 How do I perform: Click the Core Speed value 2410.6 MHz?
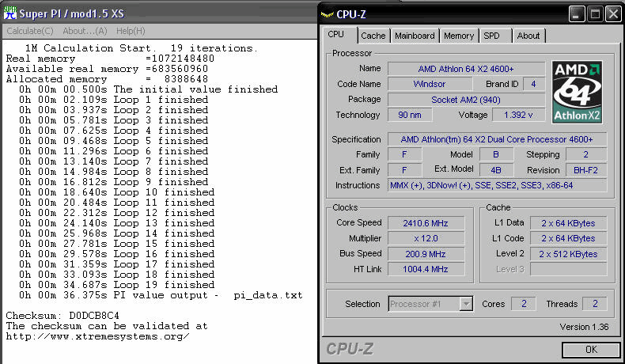click(x=426, y=223)
